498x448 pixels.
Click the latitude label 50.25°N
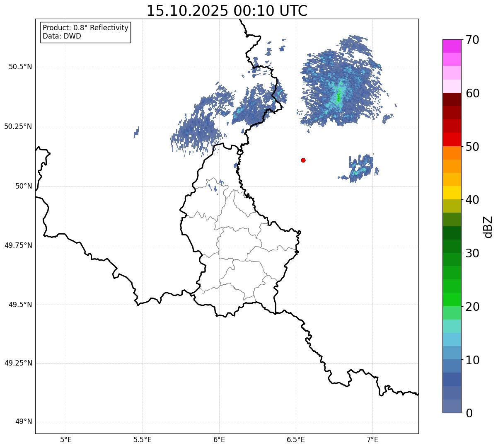[x=18, y=126]
